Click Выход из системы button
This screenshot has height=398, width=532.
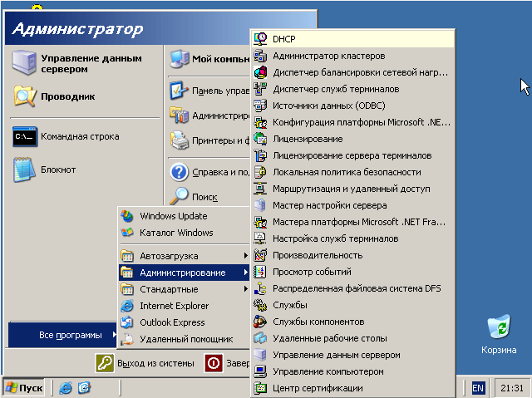(145, 363)
